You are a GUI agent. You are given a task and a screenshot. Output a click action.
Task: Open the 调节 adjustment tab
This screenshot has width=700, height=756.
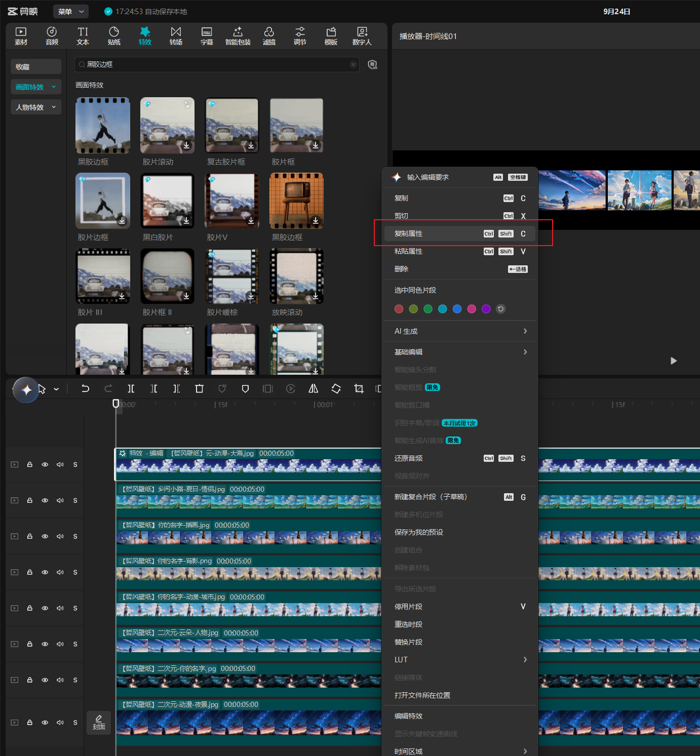(x=300, y=36)
